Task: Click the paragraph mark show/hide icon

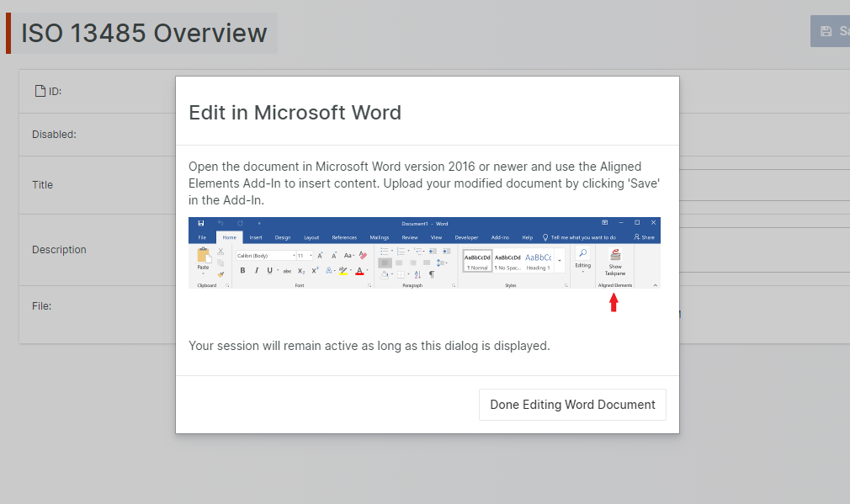Action: click(432, 274)
